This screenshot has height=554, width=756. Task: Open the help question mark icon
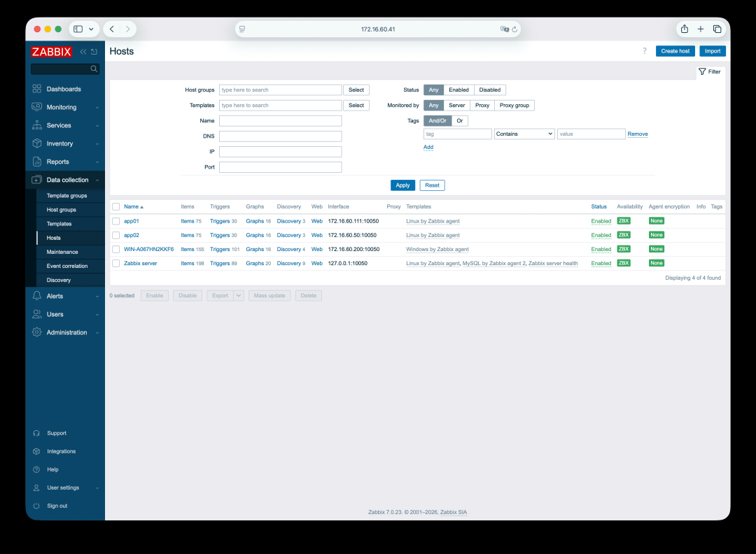pos(645,51)
